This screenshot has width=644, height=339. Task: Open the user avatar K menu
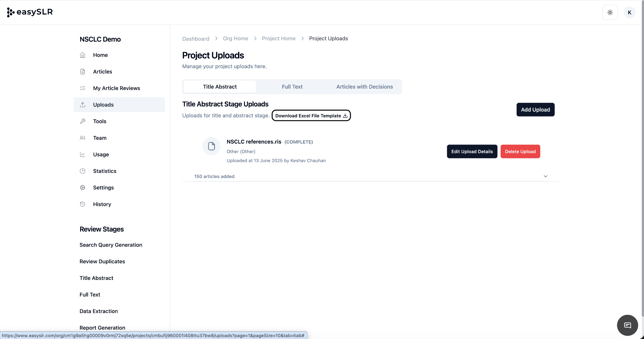629,13
